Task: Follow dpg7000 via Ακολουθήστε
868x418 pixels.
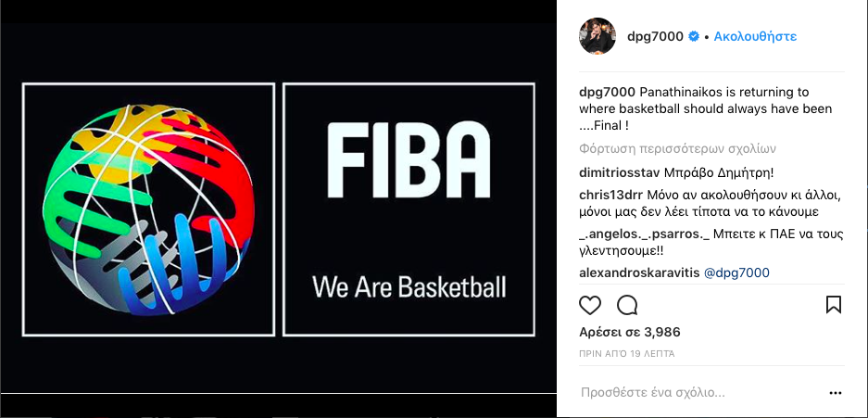Action: [755, 36]
